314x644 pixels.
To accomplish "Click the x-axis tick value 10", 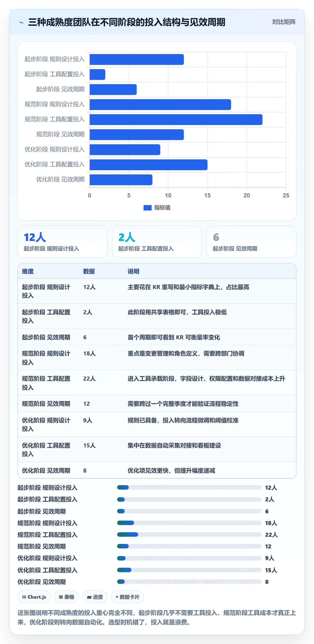I will point(168,195).
